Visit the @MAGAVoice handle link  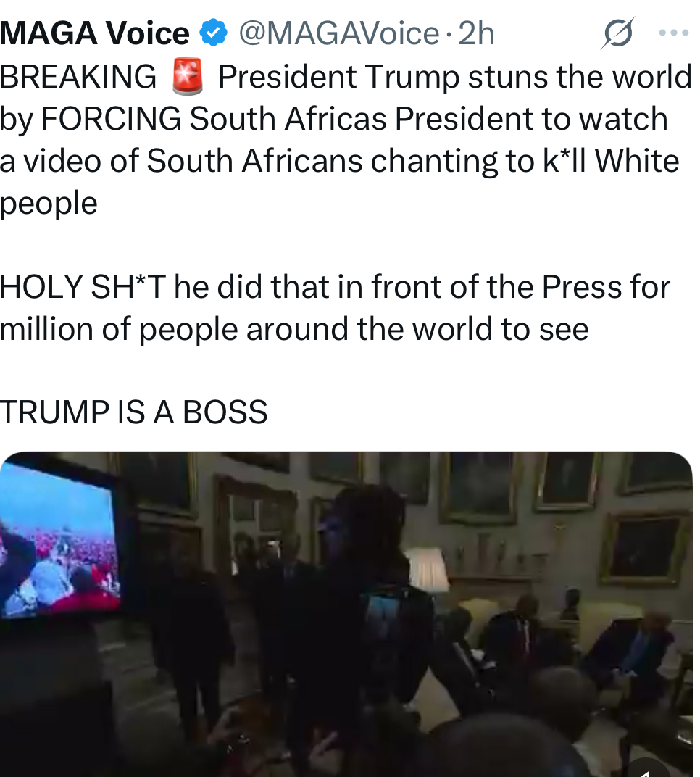pos(339,33)
